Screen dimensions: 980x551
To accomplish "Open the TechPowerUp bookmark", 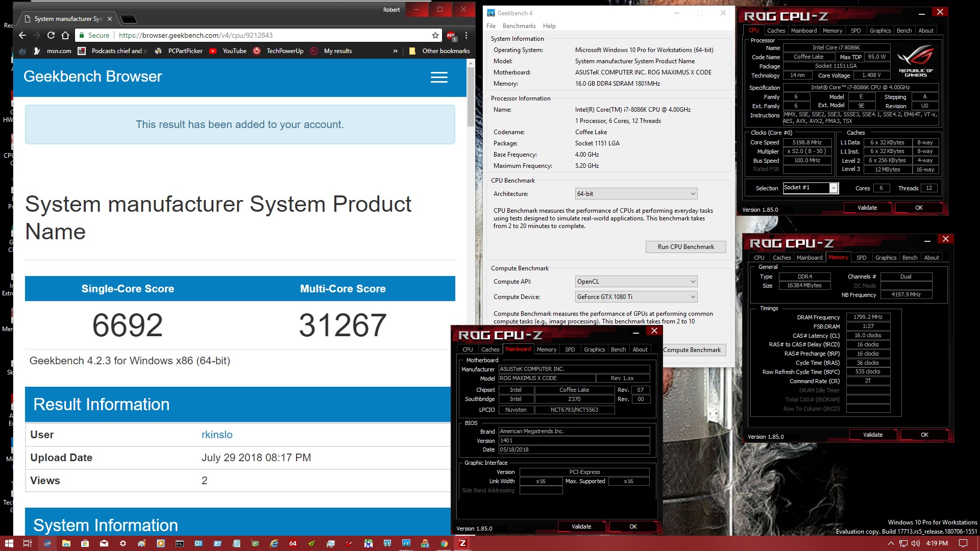I will [279, 51].
